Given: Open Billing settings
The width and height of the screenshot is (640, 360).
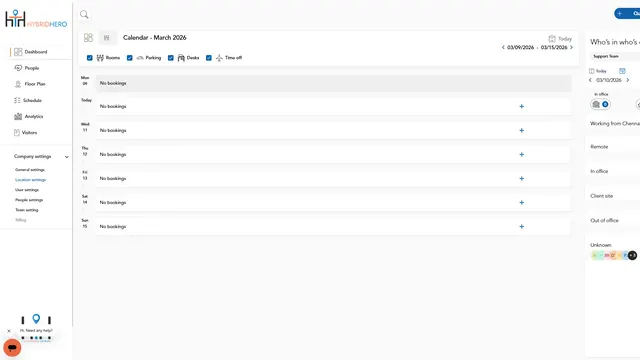Looking at the screenshot, I should (x=21, y=220).
